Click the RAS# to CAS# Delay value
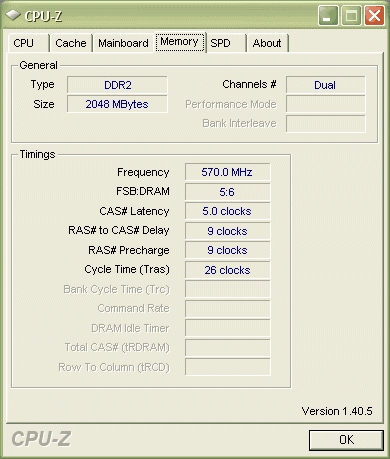 [x=227, y=231]
